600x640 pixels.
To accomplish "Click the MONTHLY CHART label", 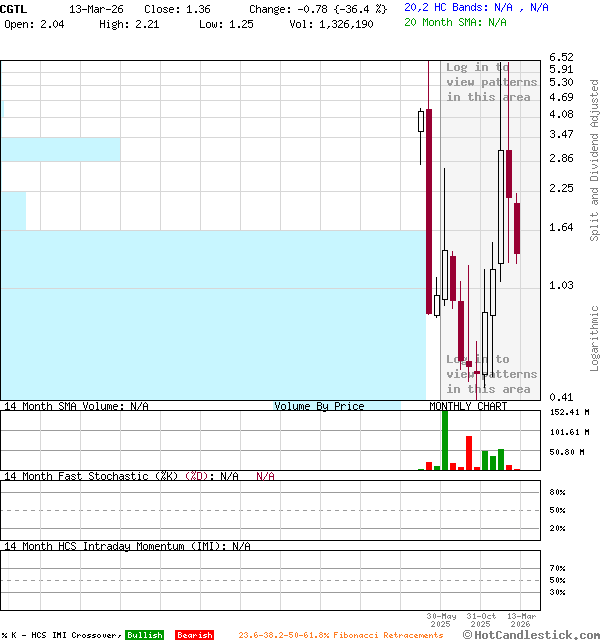I will click(468, 406).
